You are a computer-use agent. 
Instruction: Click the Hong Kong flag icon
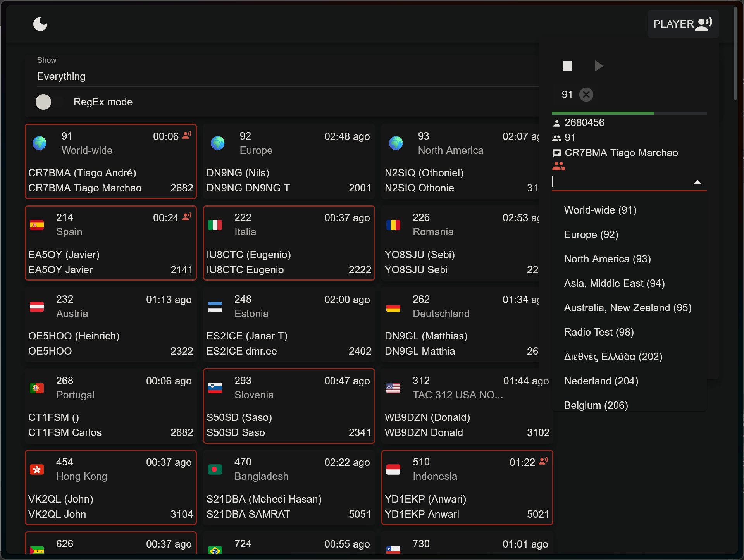pyautogui.click(x=37, y=469)
